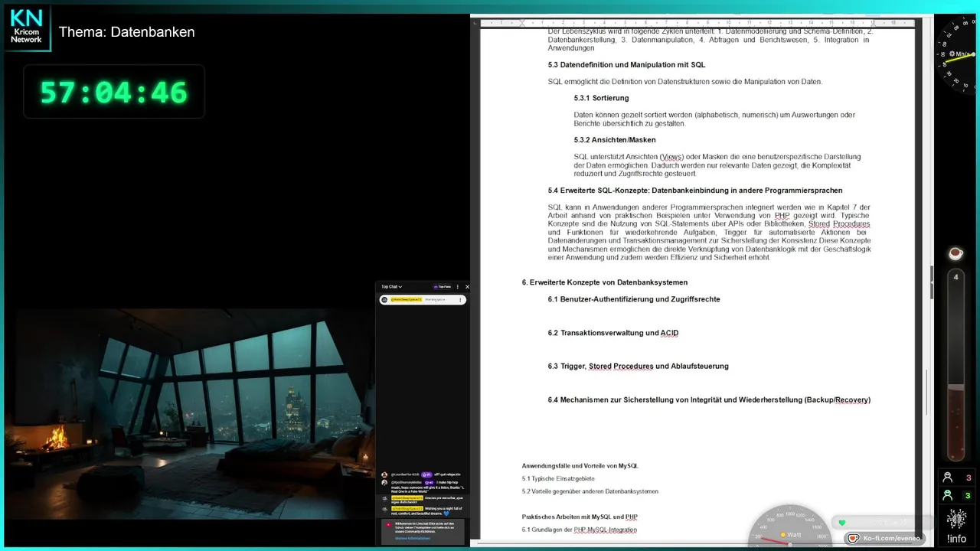Open the Top Chat dropdown in chat panel
Screen dimensions: 980x551
[x=392, y=287]
